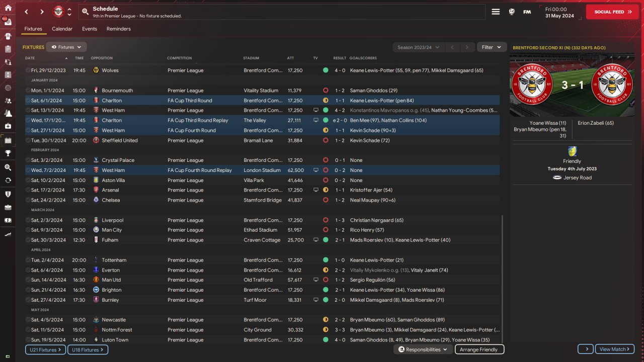The image size is (644, 362).
Task: Toggle the checkmark for the Arsenal fixture
Action: coord(28,190)
